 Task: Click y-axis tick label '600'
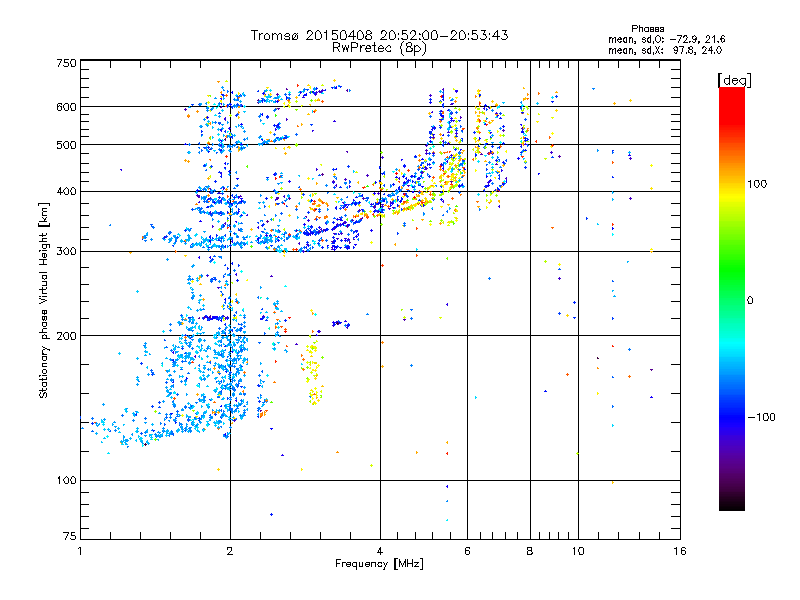pyautogui.click(x=67, y=107)
